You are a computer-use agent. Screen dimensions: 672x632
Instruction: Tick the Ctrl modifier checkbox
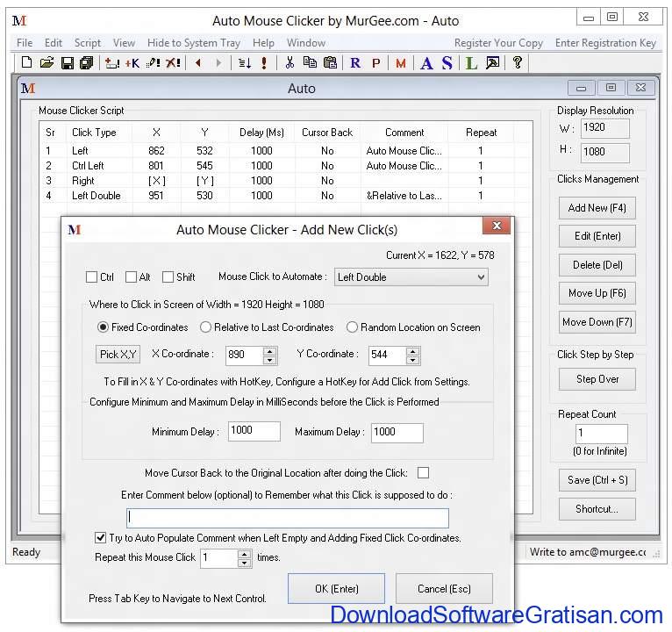coord(91,277)
